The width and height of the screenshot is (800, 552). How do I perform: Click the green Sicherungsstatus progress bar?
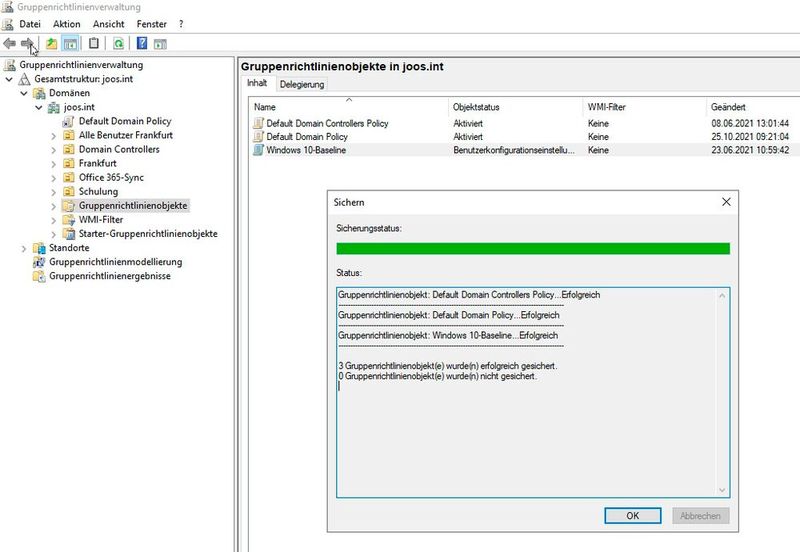533,248
